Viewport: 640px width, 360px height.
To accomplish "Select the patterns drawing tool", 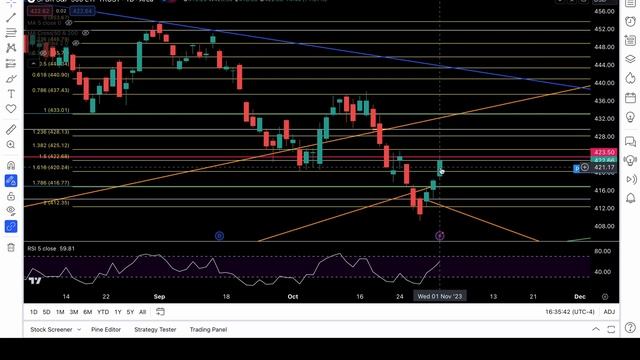I will [x=11, y=48].
